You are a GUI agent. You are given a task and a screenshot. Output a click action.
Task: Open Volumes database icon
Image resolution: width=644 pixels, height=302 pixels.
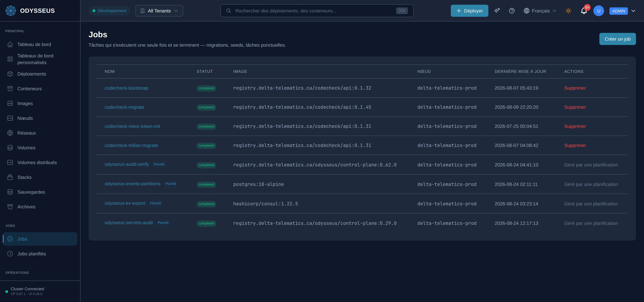[x=10, y=148]
